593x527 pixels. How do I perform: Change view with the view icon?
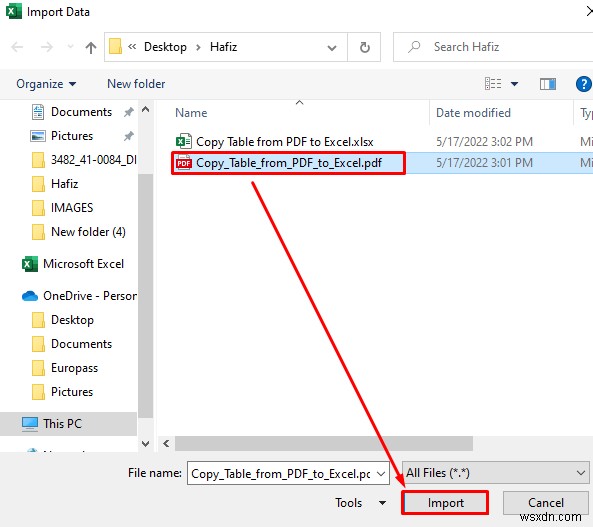point(493,84)
